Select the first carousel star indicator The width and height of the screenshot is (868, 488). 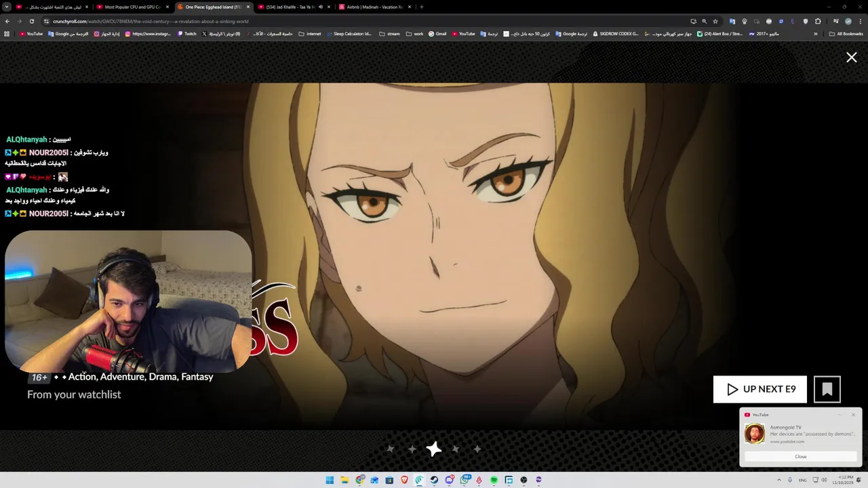[x=391, y=449]
